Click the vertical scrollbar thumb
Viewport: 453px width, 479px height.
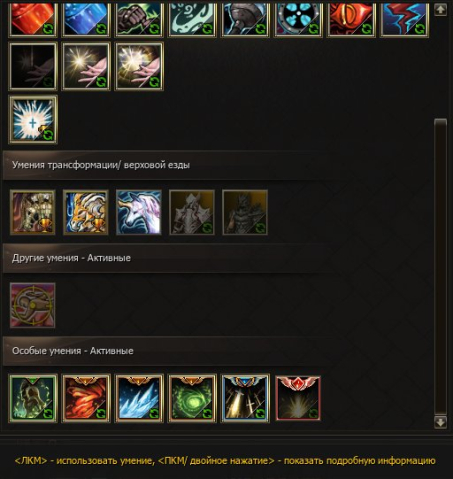click(440, 267)
